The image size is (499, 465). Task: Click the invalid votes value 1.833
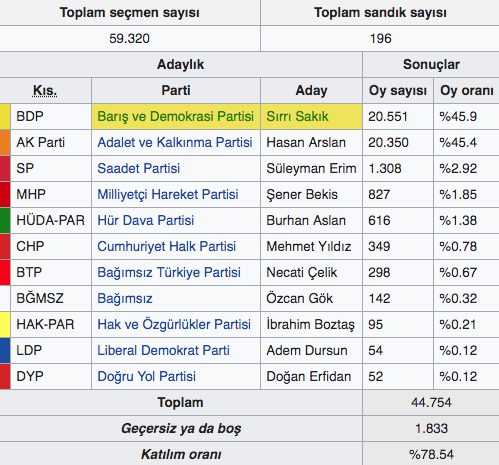point(431,429)
